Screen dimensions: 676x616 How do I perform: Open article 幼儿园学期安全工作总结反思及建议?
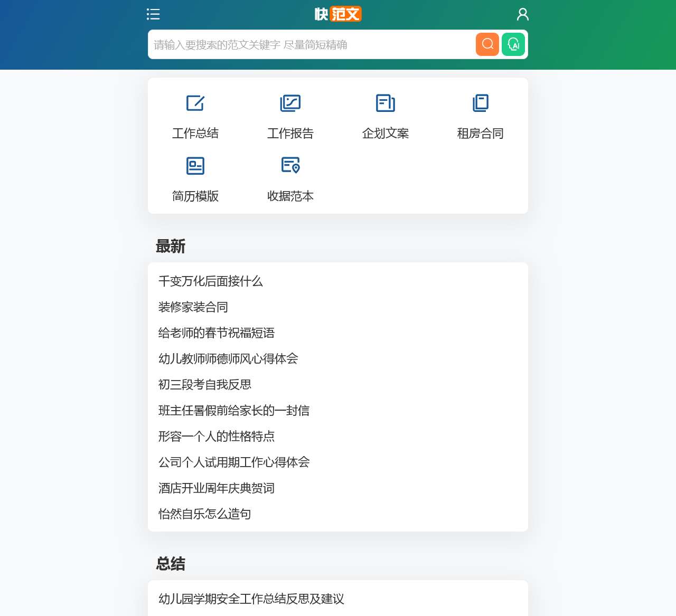pyautogui.click(x=251, y=599)
